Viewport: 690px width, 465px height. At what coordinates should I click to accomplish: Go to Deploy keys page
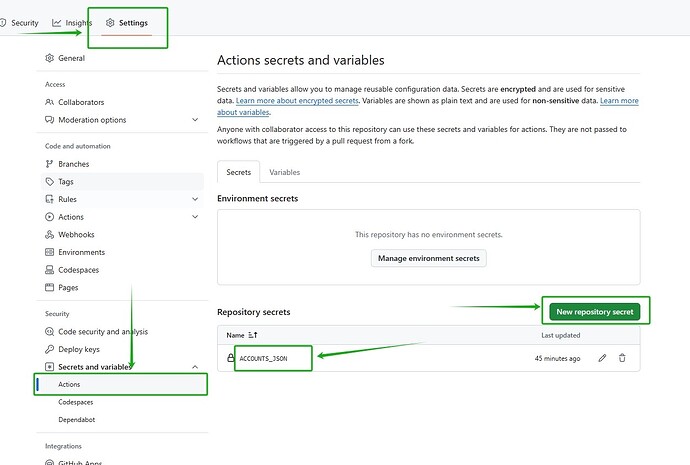(x=79, y=349)
